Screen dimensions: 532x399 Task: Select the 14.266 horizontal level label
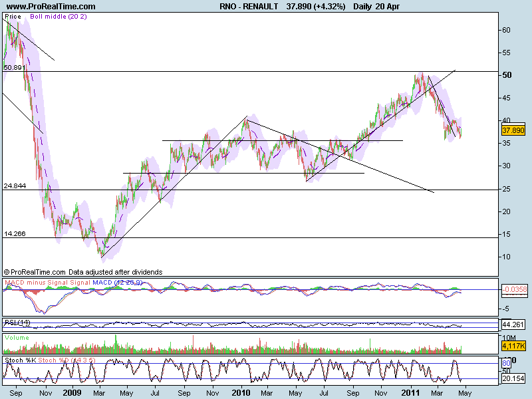pos(15,234)
